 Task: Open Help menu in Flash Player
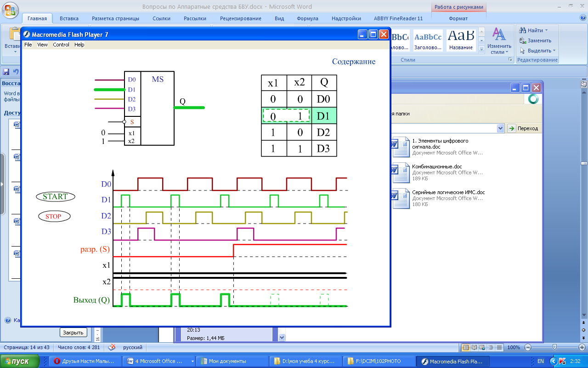(x=79, y=45)
